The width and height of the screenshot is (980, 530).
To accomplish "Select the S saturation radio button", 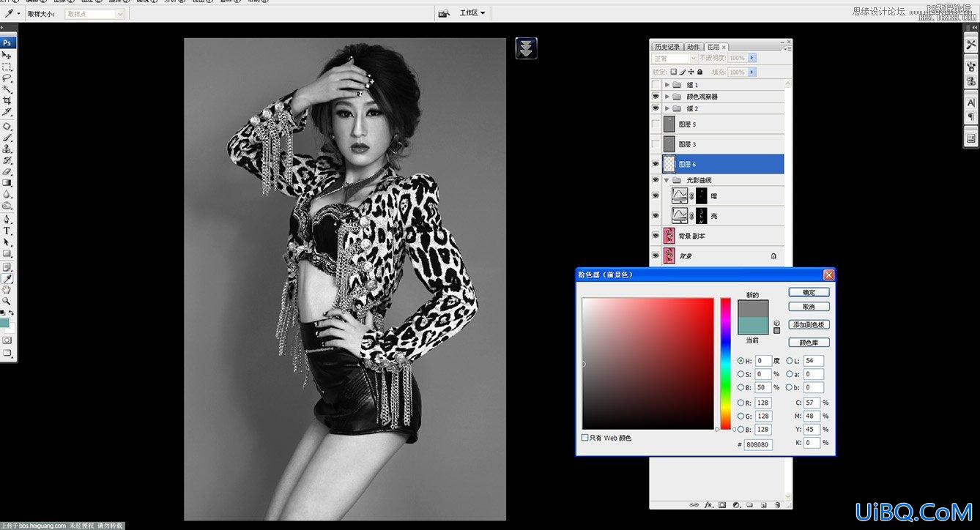I will [740, 374].
